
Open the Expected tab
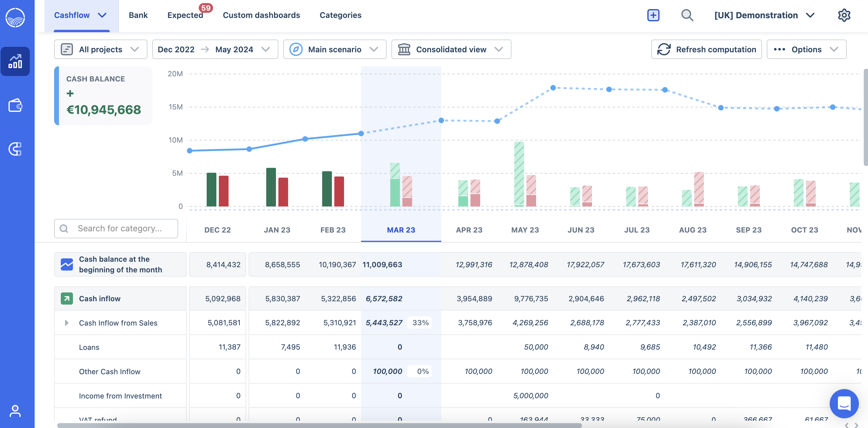185,15
